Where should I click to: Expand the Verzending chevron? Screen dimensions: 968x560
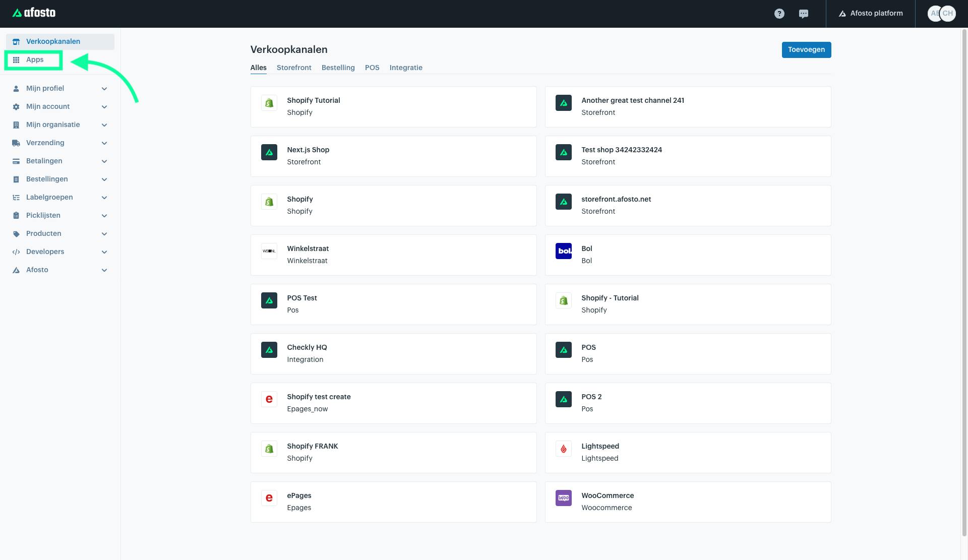104,143
